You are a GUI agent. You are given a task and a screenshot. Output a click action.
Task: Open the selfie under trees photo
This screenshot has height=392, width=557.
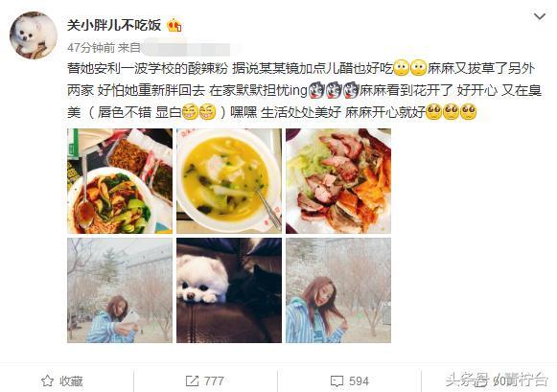(x=120, y=290)
